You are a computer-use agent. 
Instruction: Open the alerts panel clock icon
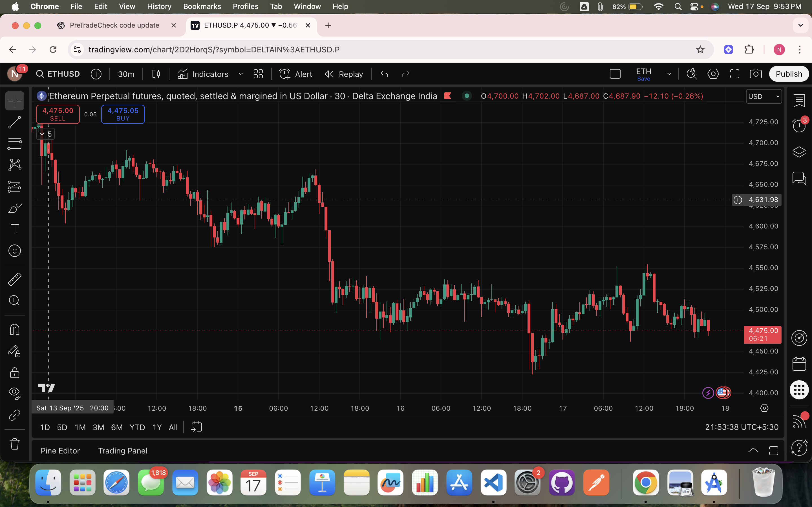point(799,126)
